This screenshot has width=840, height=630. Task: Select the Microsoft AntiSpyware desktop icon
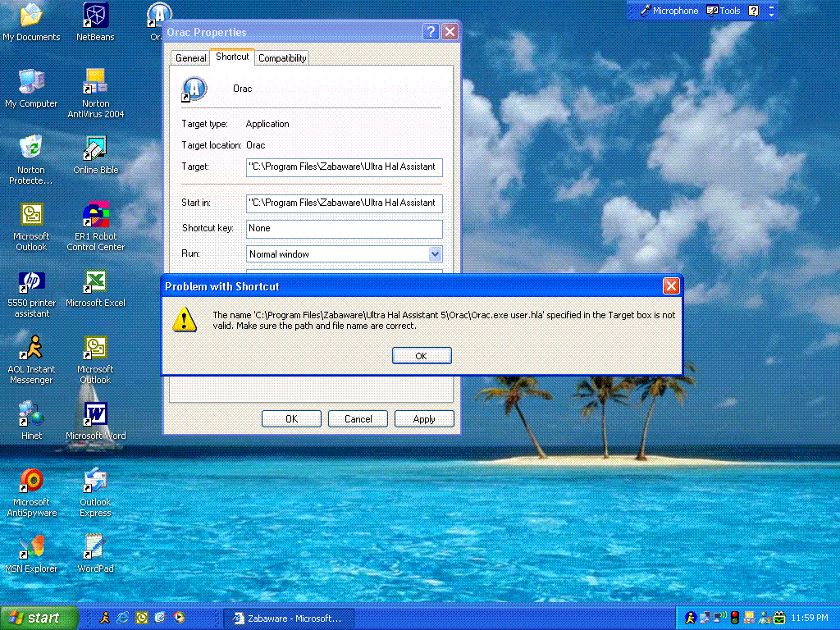[x=31, y=492]
